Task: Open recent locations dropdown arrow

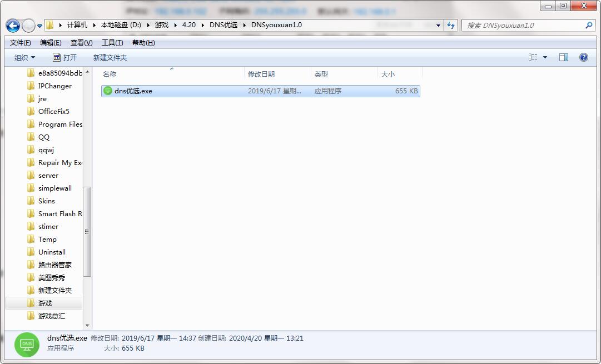Action: point(39,26)
